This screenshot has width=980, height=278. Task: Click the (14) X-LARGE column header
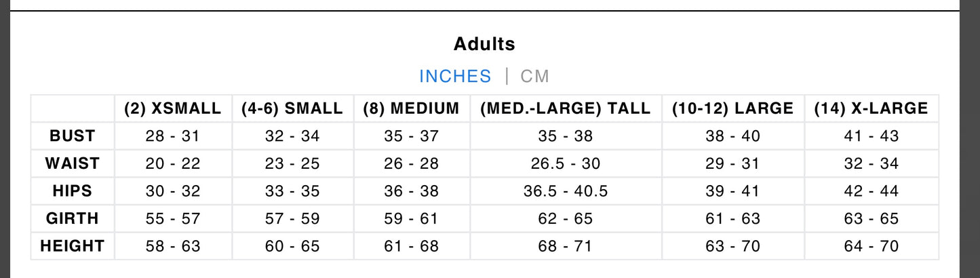click(x=871, y=108)
